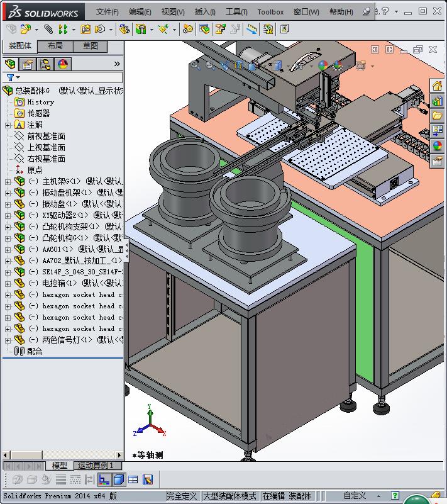The image size is (447, 504).
Task: Open the Toolbox menu
Action: click(270, 12)
